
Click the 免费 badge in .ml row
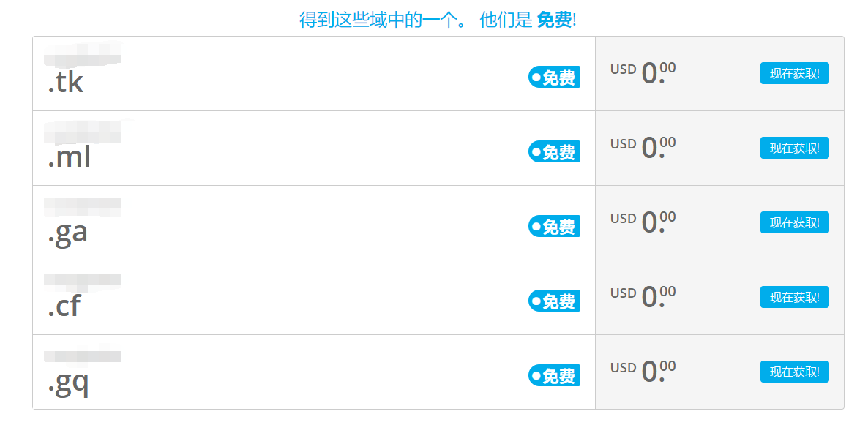pos(554,151)
